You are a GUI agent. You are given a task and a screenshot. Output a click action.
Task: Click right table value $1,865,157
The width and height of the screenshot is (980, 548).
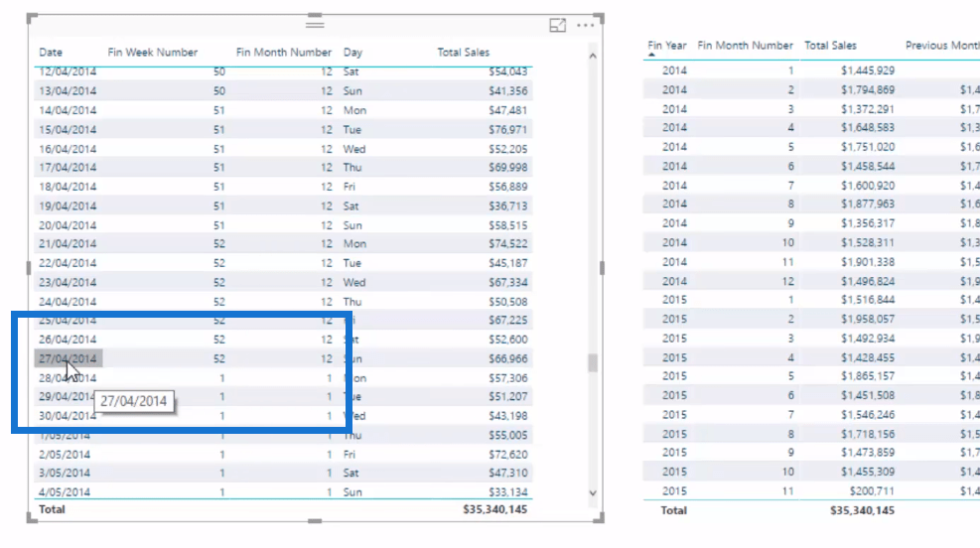click(x=868, y=376)
